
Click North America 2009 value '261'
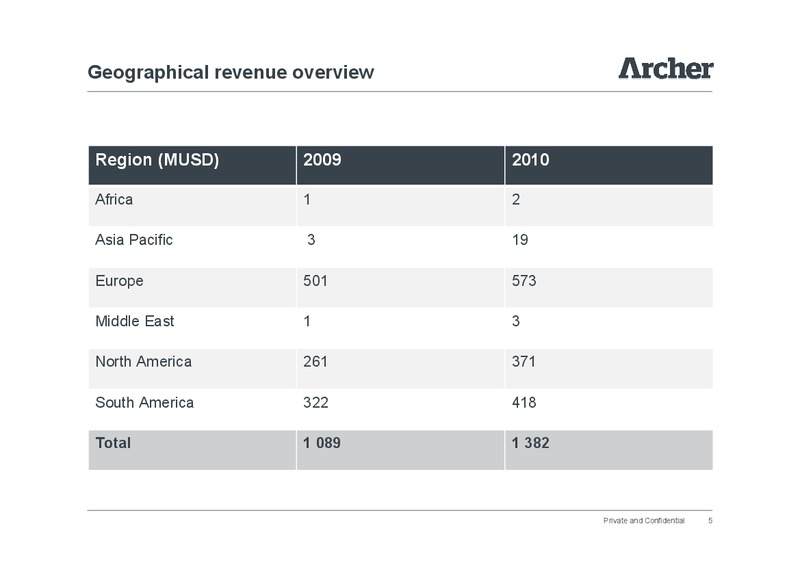click(315, 361)
